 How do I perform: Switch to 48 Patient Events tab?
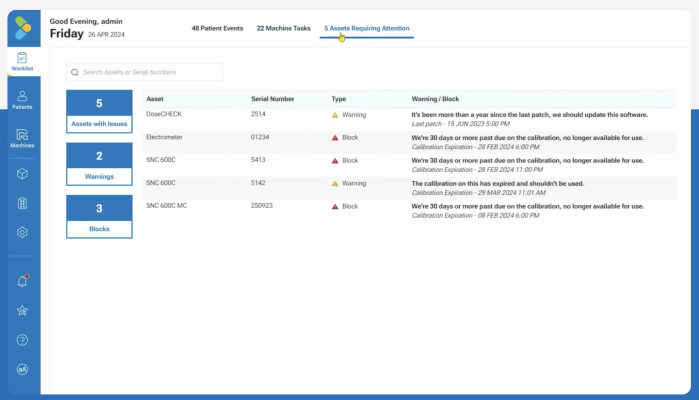tap(217, 28)
